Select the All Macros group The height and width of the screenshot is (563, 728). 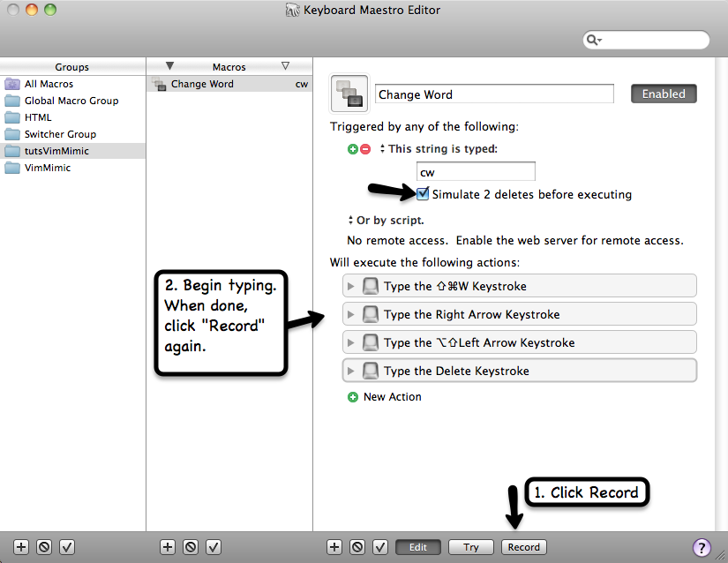pos(73,84)
